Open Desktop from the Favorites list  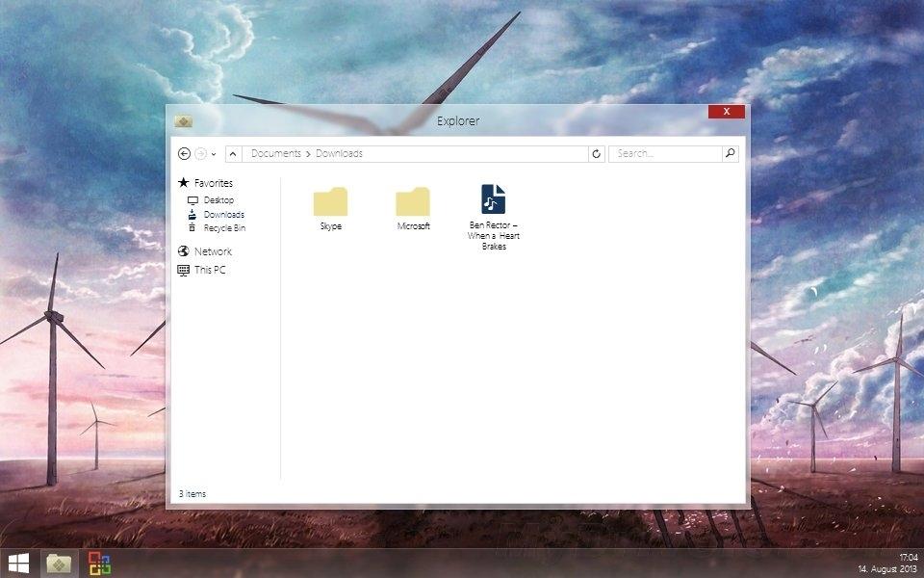(x=218, y=200)
